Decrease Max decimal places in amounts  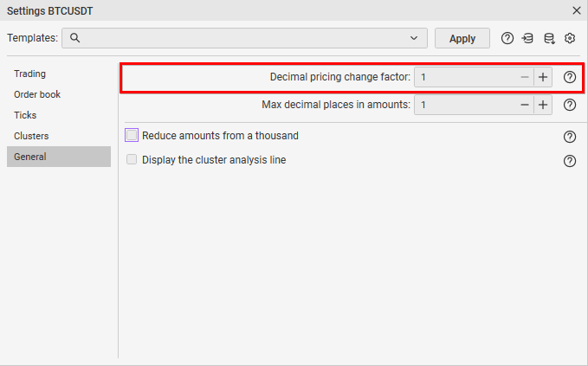pos(525,105)
